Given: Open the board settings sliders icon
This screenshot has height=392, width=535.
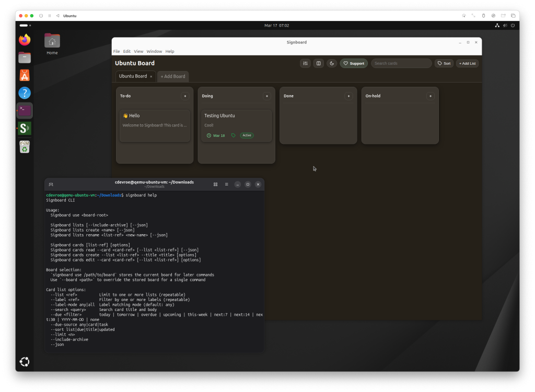Looking at the screenshot, I should (x=305, y=63).
